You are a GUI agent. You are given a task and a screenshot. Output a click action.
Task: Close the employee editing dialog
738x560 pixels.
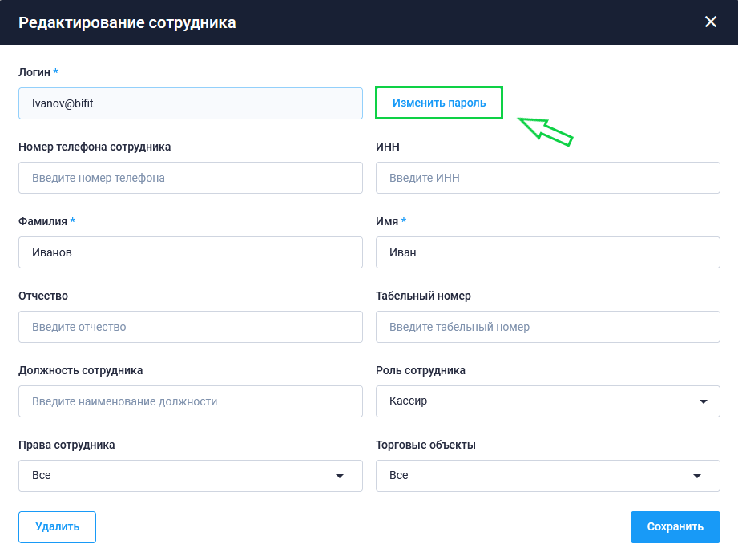[710, 22]
